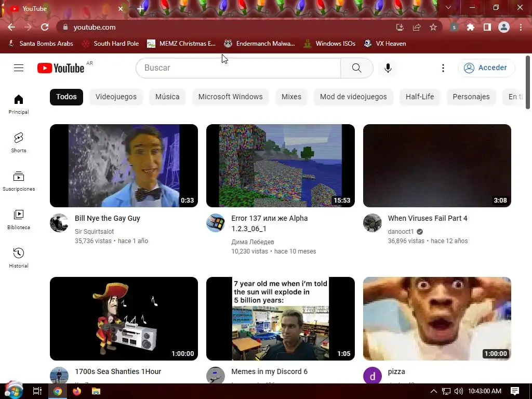532x399 pixels.
Task: Select the Mod de videojuegos chip
Action: pyautogui.click(x=353, y=97)
